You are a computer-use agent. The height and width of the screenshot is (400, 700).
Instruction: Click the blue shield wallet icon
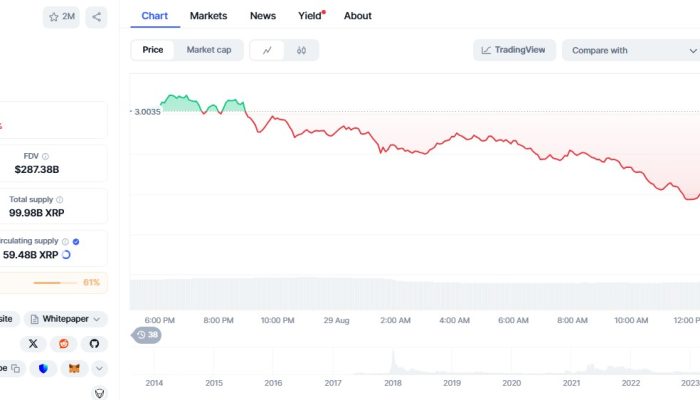click(43, 368)
